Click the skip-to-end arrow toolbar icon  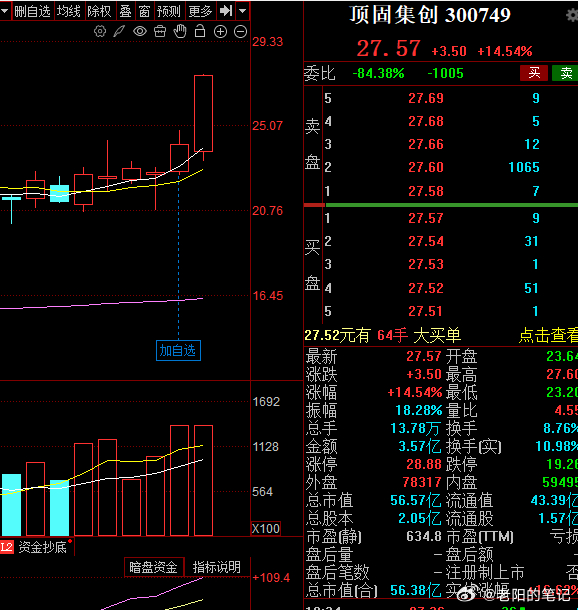tap(226, 11)
